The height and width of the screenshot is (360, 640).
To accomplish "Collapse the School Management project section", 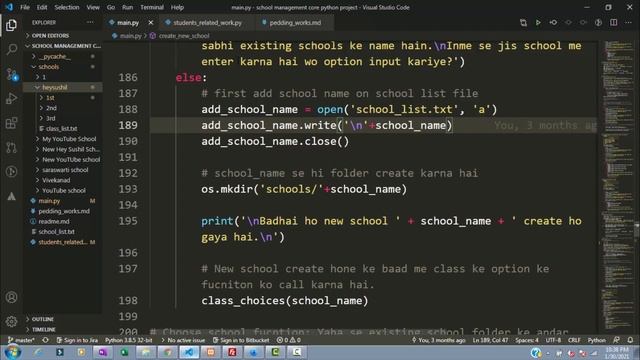I will (x=63, y=46).
